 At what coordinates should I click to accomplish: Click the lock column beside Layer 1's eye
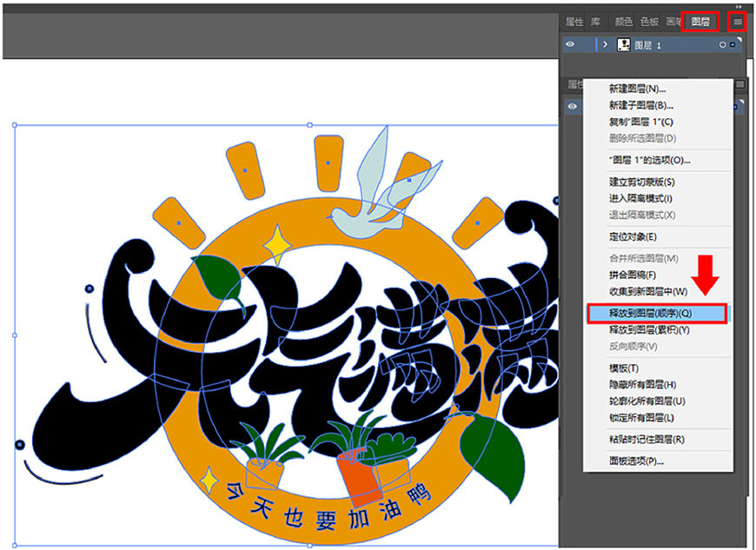point(586,43)
